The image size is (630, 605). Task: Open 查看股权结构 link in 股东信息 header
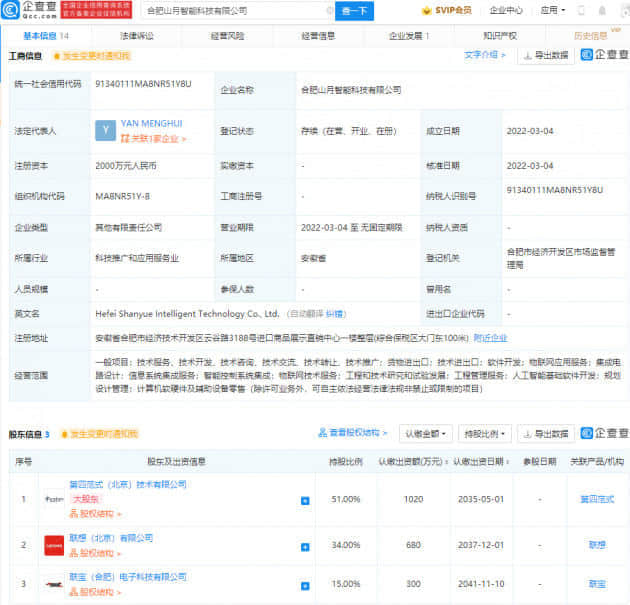pos(352,433)
